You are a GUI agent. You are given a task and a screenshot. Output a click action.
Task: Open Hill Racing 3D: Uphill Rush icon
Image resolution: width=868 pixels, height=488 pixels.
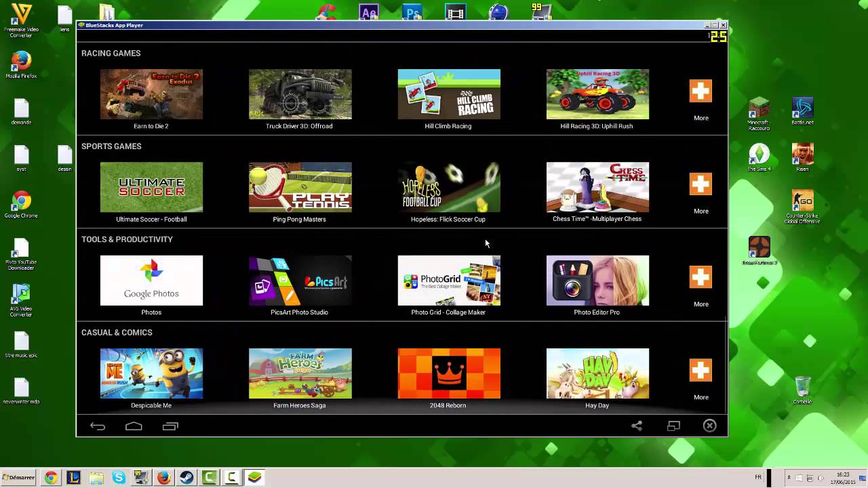click(597, 94)
